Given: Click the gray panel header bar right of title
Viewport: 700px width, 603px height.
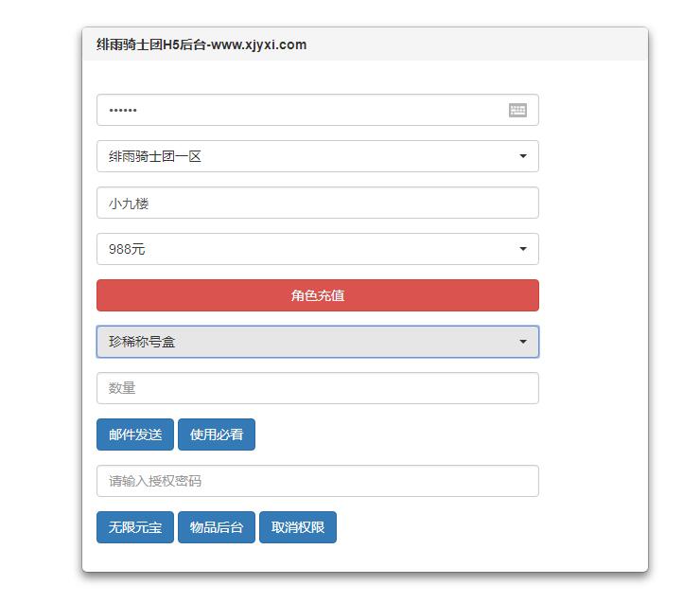Looking at the screenshot, I should [473, 44].
